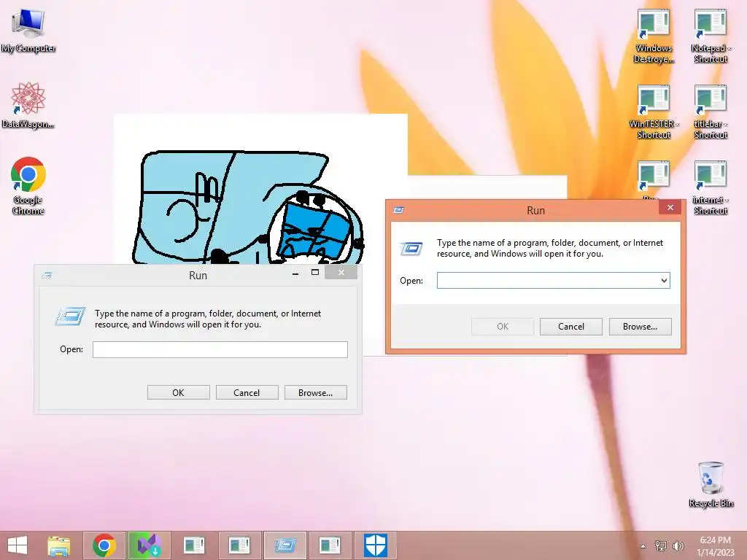Click the title bar icon of orange Run dialog

[399, 210]
